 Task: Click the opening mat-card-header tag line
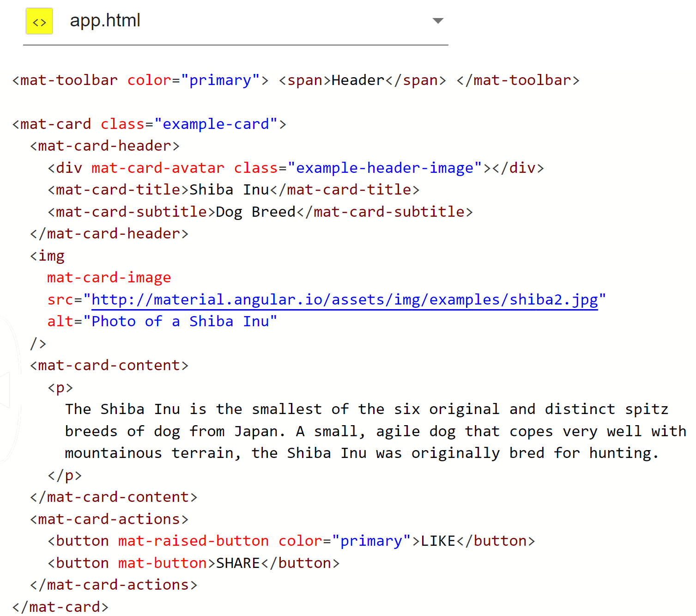point(105,146)
